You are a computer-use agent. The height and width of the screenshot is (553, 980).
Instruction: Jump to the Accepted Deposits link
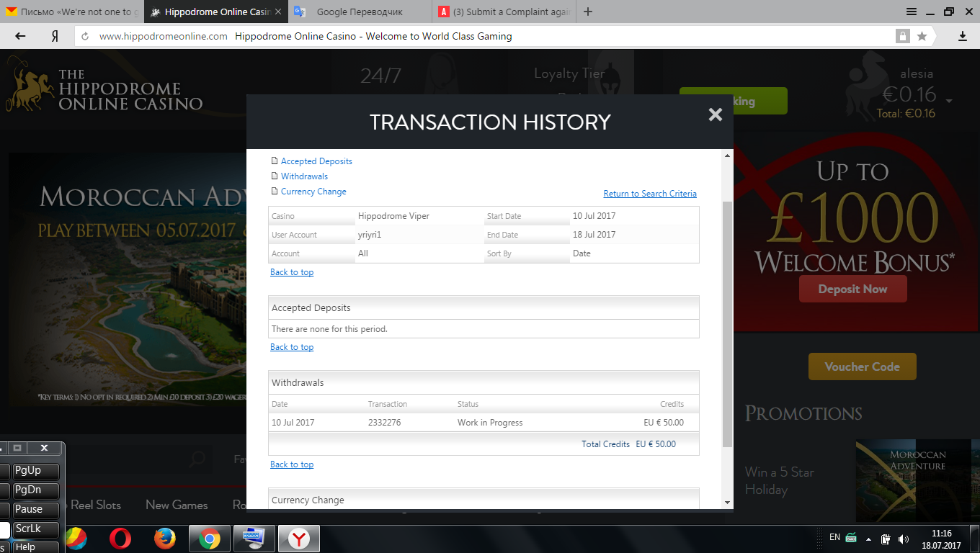point(316,161)
